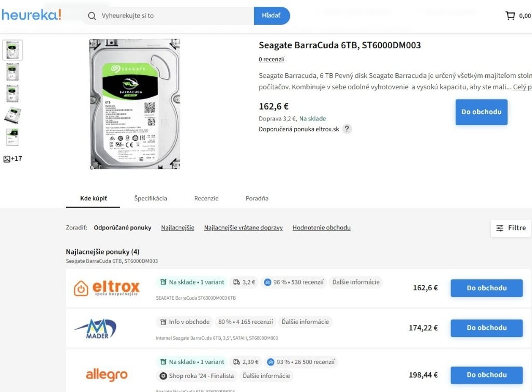Open the Poradňa tab
This screenshot has height=392, width=532.
(257, 198)
